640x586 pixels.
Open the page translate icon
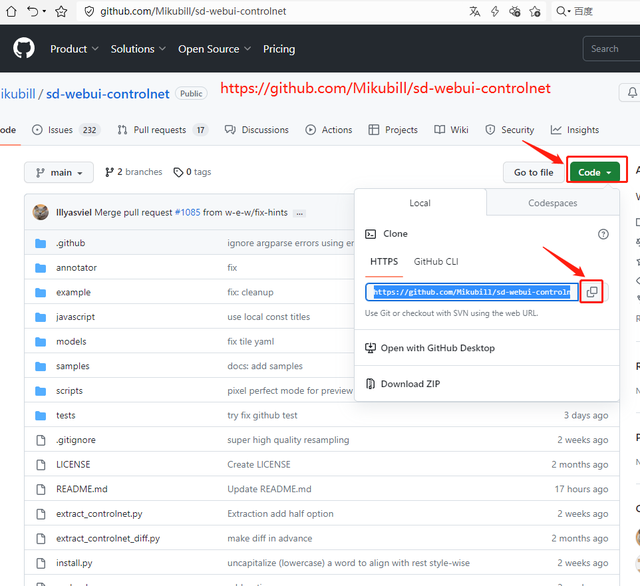click(x=474, y=11)
